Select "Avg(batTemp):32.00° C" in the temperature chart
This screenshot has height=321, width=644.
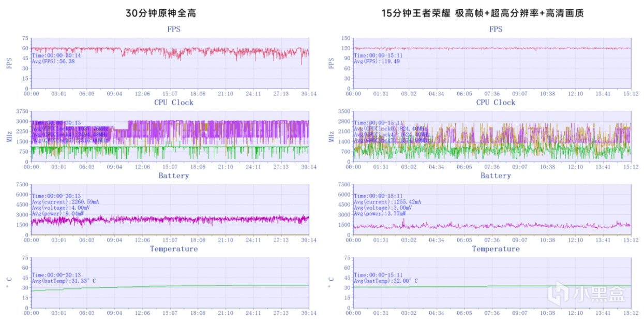click(386, 281)
